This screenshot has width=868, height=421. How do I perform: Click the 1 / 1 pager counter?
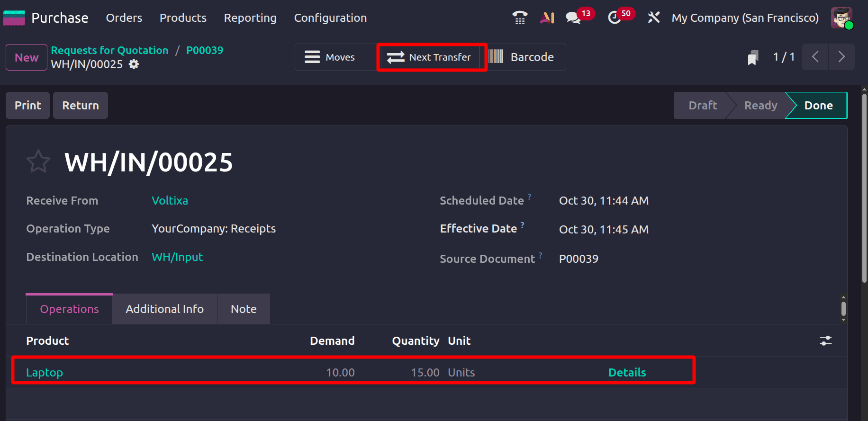point(784,57)
